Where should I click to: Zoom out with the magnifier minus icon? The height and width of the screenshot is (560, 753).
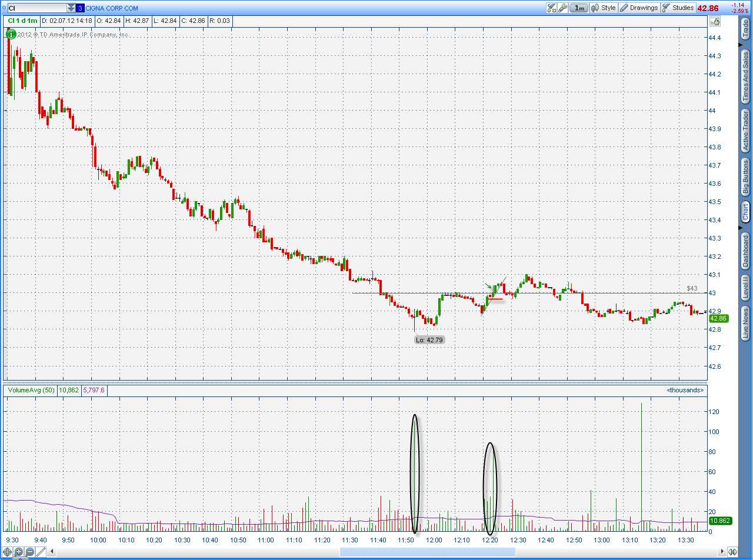coord(30,552)
